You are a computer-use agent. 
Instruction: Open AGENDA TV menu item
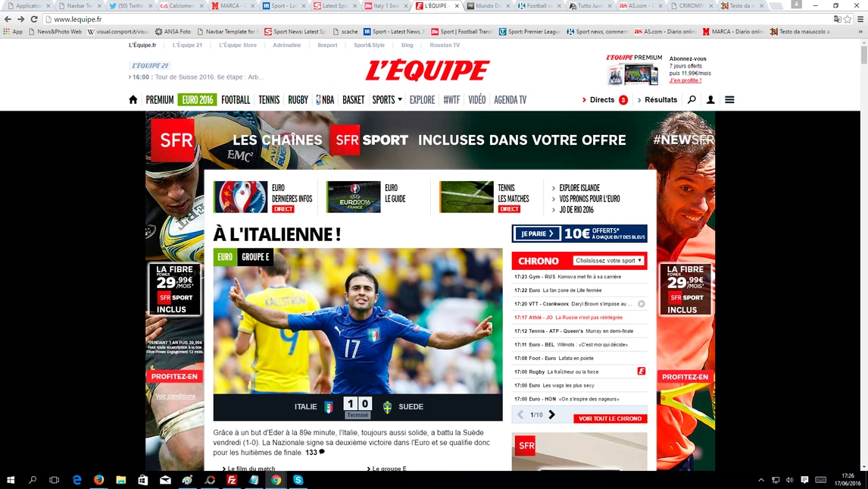tap(510, 99)
